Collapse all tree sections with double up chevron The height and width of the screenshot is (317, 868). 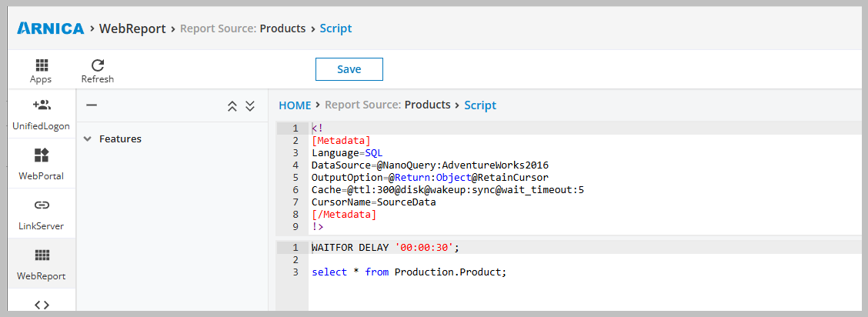[x=232, y=106]
